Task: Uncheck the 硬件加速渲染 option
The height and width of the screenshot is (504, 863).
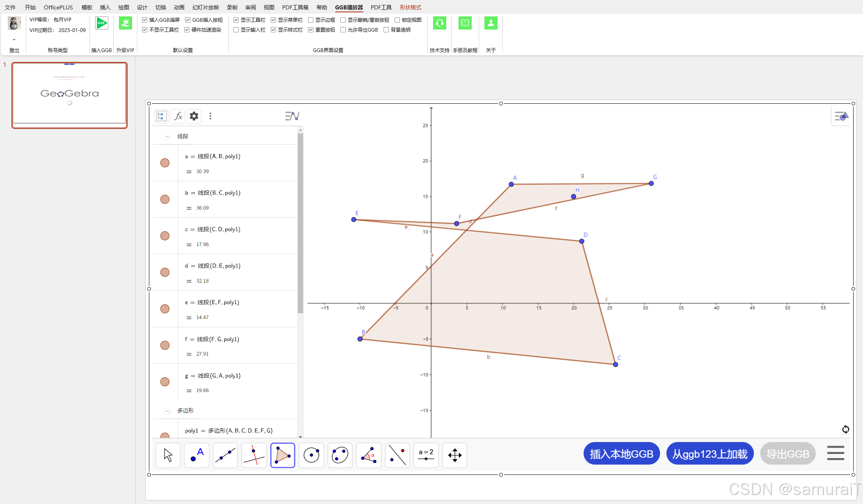Action: [x=187, y=30]
